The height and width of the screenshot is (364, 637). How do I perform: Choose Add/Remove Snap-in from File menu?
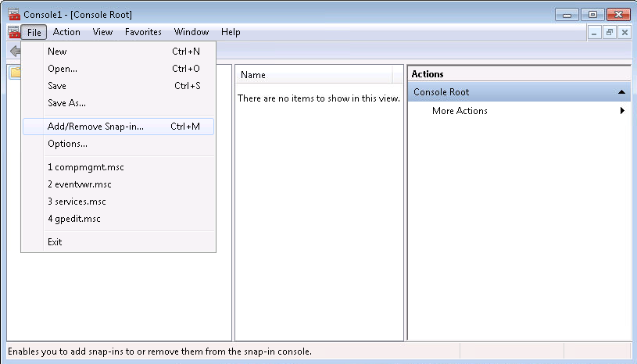pos(95,127)
